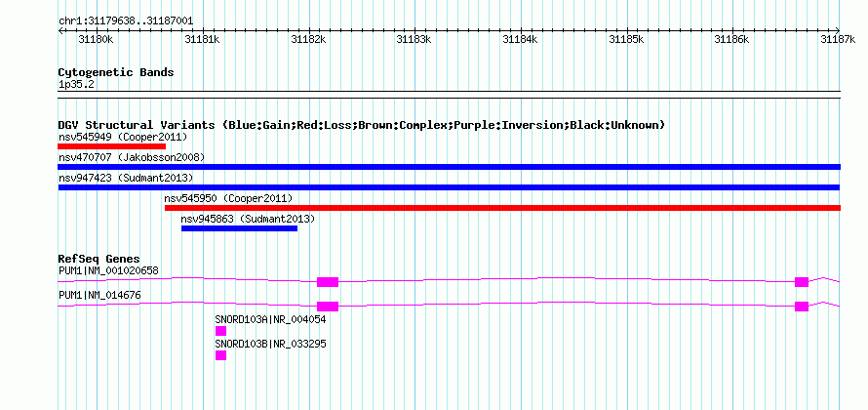
Task: Click the 31182k ruler tick label
Action: [x=309, y=39]
